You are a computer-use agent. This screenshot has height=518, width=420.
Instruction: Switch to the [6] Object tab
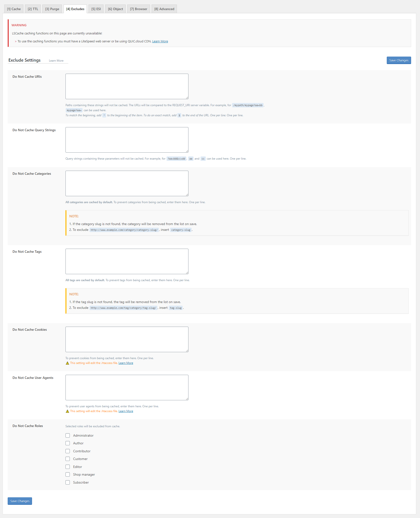click(115, 9)
